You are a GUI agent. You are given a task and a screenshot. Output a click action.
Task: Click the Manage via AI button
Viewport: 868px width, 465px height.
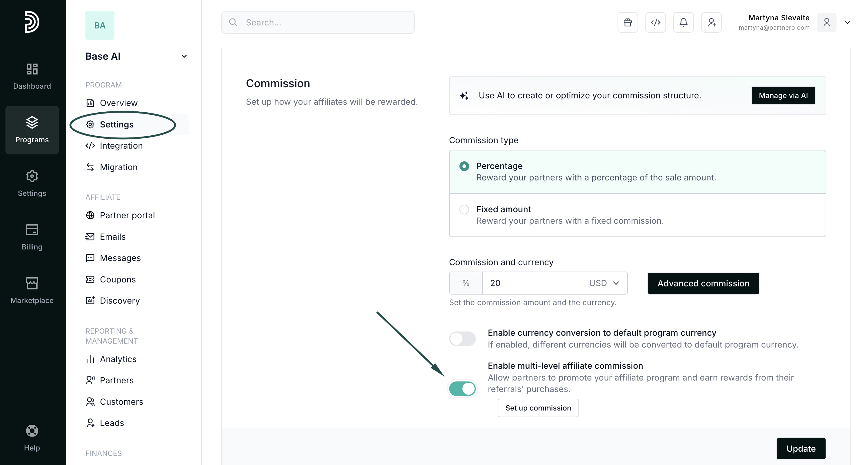click(783, 96)
